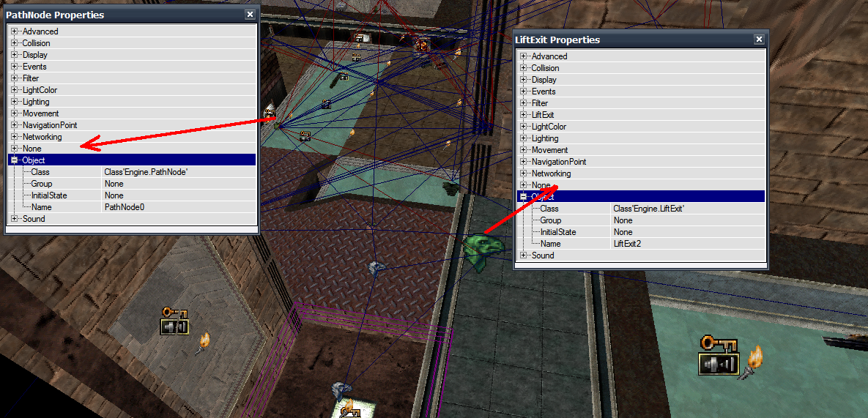Select the key-and-speaker actor icon on the right teal floor
868x418 pixels.
719,356
